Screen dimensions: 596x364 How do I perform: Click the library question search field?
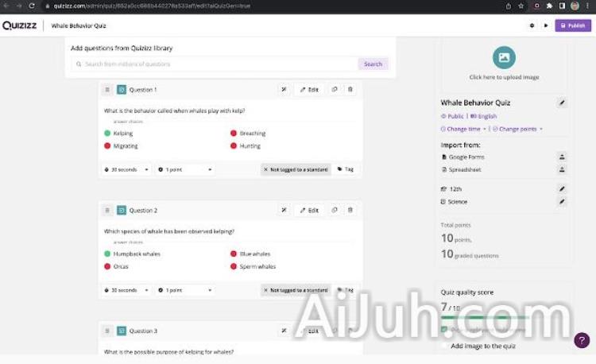[x=215, y=64]
